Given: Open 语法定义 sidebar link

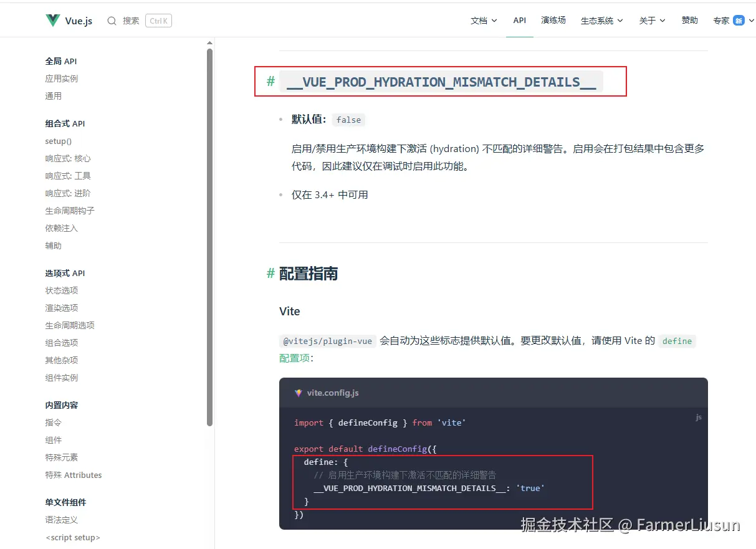Looking at the screenshot, I should click(61, 520).
